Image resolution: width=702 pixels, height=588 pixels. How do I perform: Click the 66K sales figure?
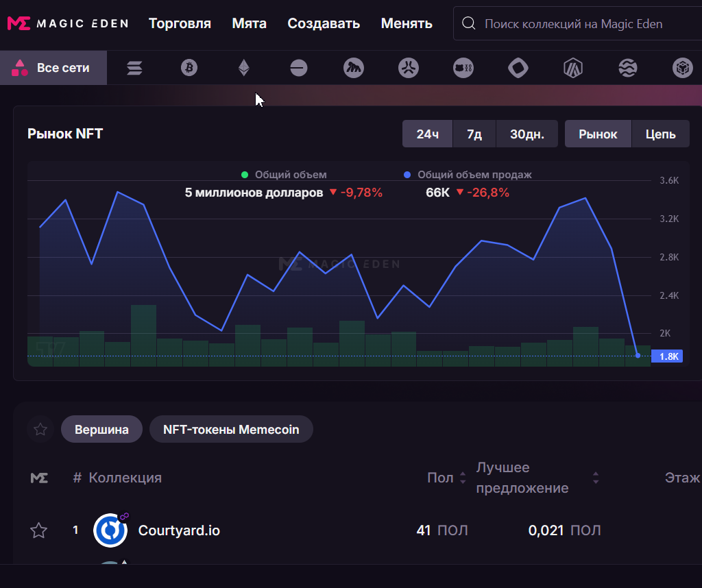[x=437, y=193]
